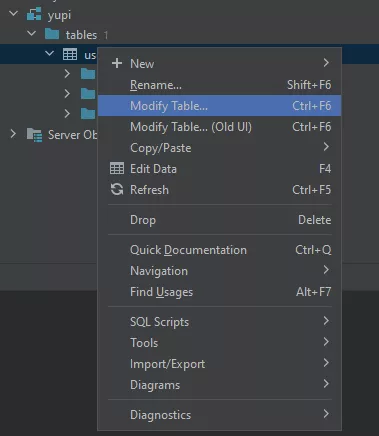Choose Rename... from context menu
Screen dimensions: 379x436
coord(219,85)
